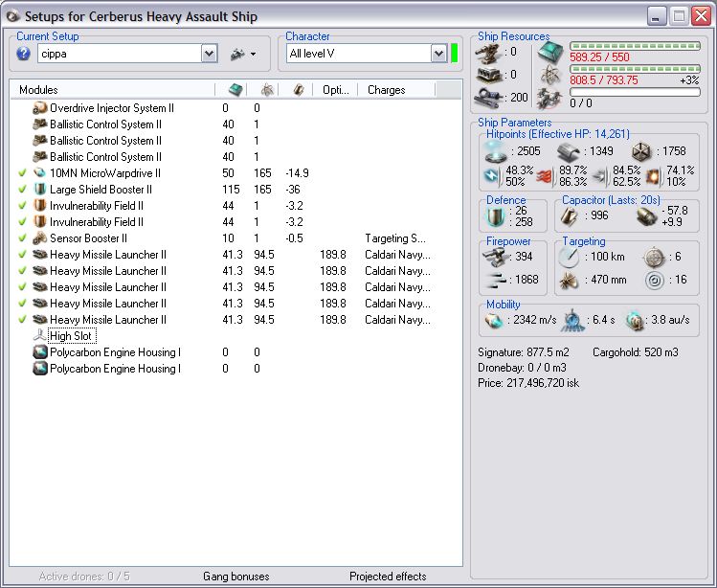Click the warp speed icon in Mobility

point(636,320)
